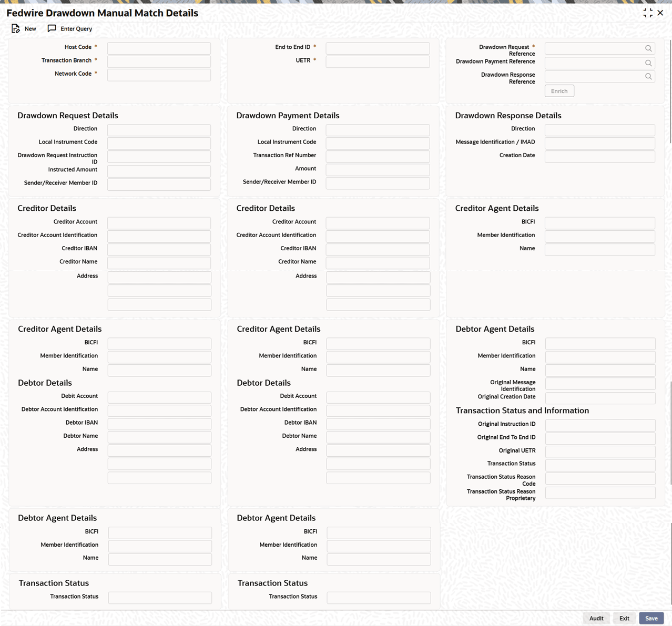Screen dimensions: 672x626
Task: Click Transaction Ref Number field
Action: tap(378, 157)
